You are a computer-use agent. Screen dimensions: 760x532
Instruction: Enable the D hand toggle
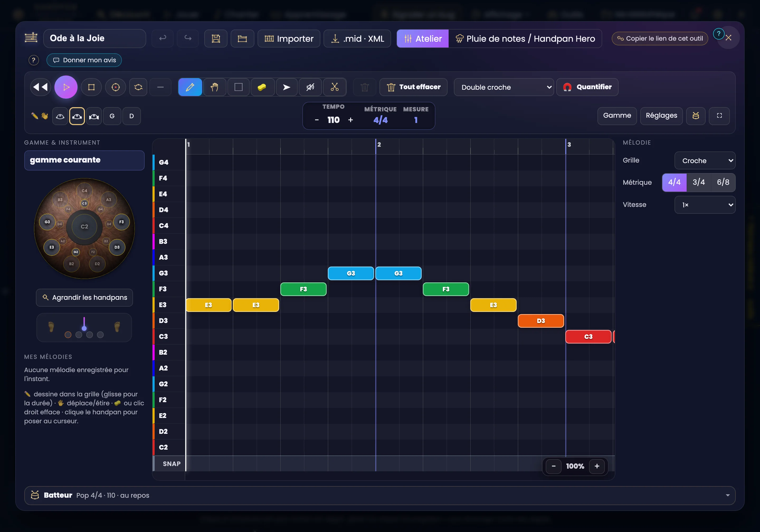pyautogui.click(x=131, y=116)
